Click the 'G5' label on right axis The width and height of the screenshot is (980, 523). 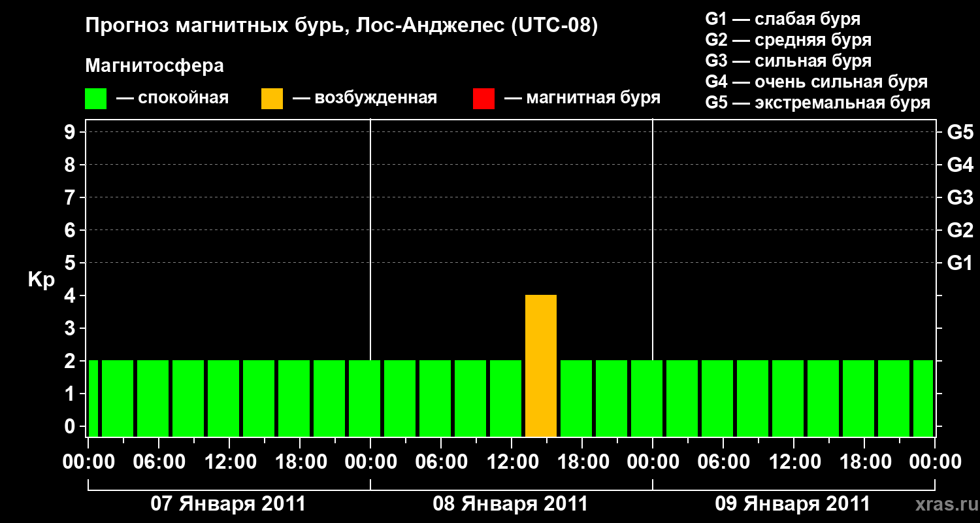(x=960, y=132)
